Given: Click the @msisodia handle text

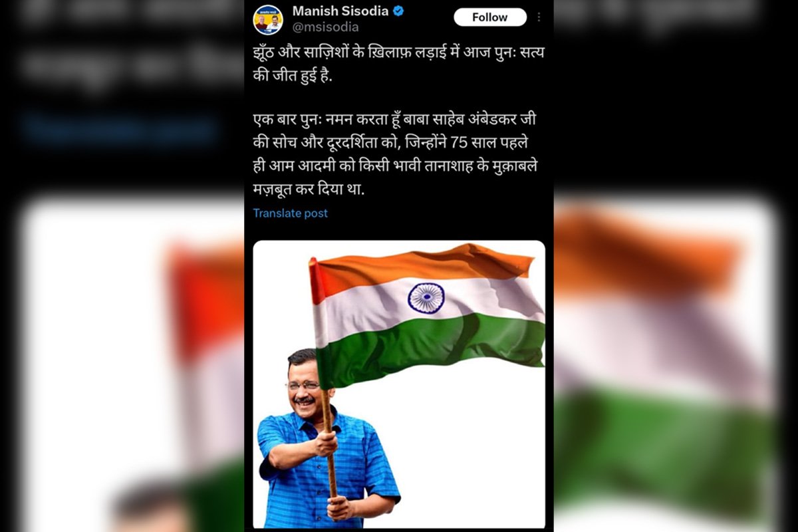Looking at the screenshot, I should pos(326,27).
